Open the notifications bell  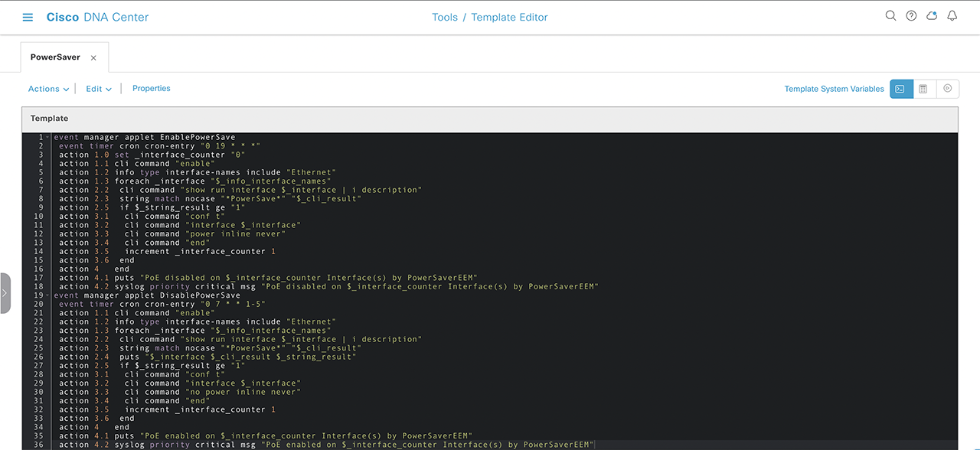click(x=952, y=16)
